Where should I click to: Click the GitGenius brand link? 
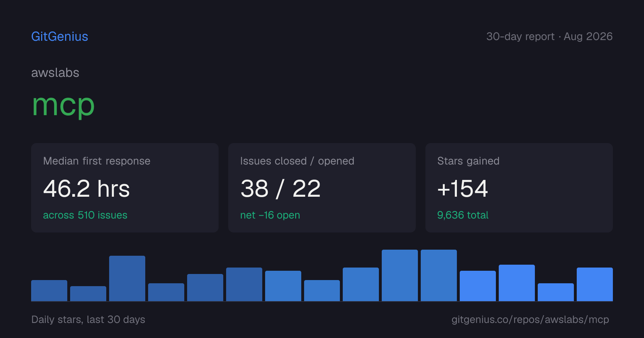point(60,36)
